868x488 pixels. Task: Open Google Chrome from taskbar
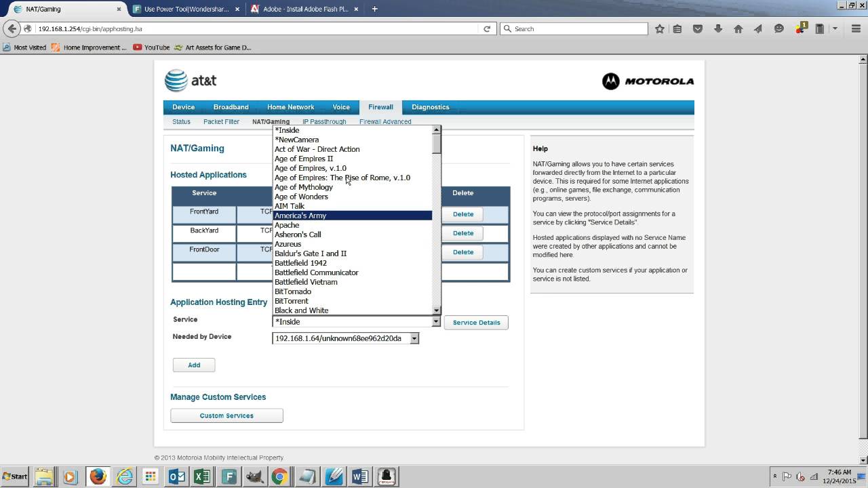click(279, 476)
